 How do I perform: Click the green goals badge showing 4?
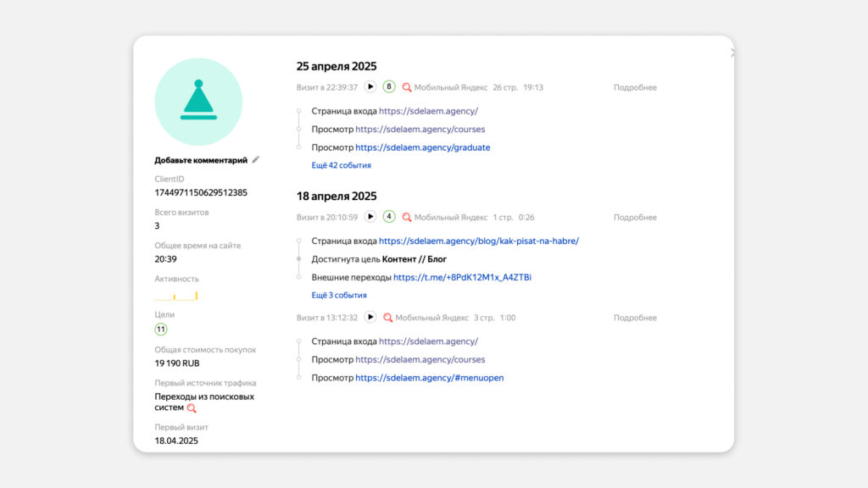pos(389,217)
